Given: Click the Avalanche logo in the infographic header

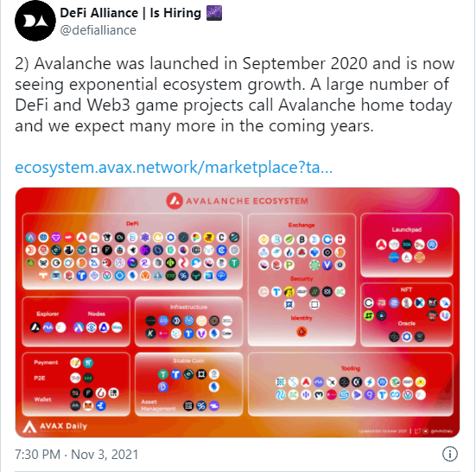Looking at the screenshot, I should (x=175, y=201).
